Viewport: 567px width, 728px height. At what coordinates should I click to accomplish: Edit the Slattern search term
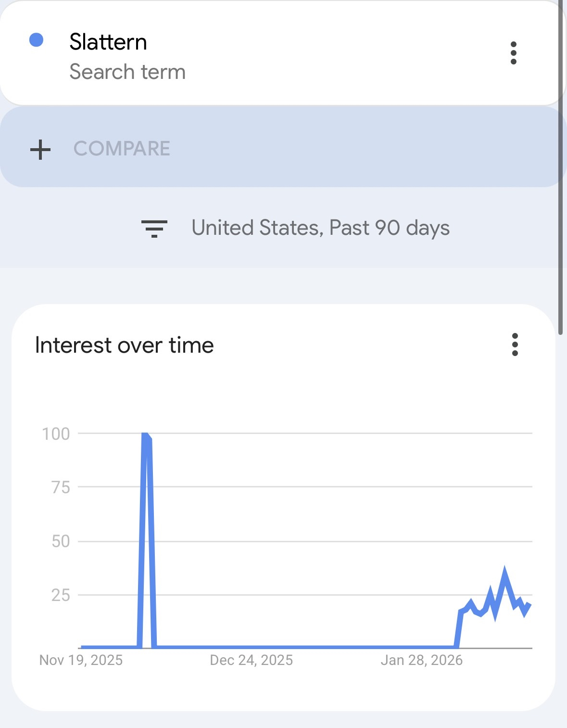pyautogui.click(x=108, y=42)
